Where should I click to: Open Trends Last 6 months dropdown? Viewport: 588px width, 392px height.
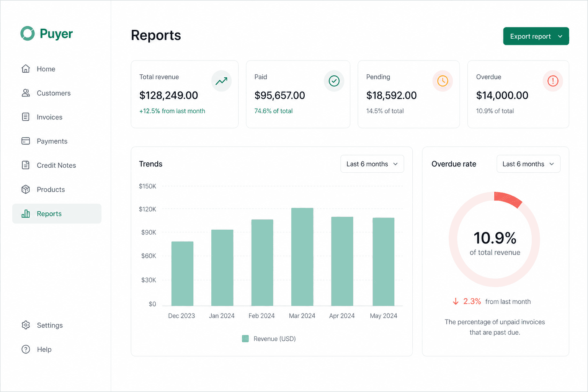tap(372, 164)
